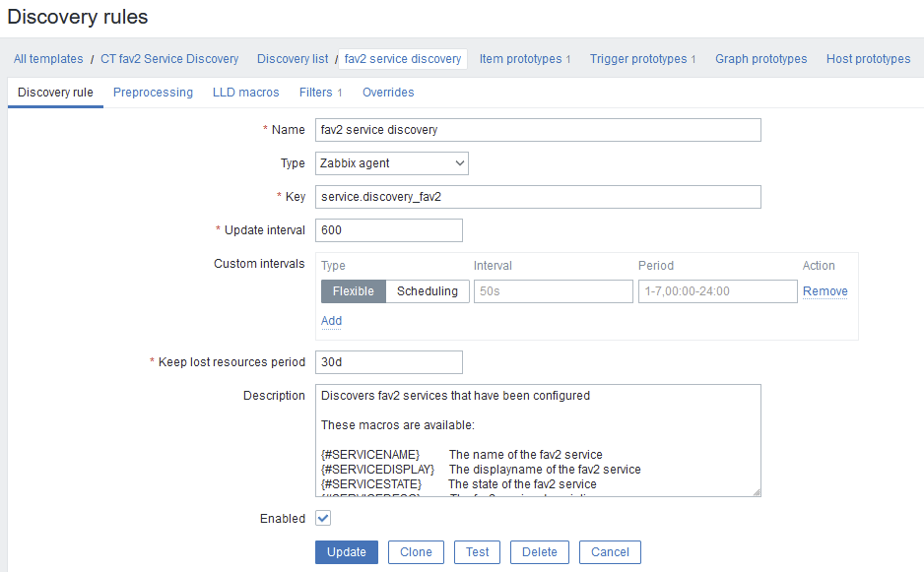Click the Clone button
924x572 pixels.
(416, 552)
